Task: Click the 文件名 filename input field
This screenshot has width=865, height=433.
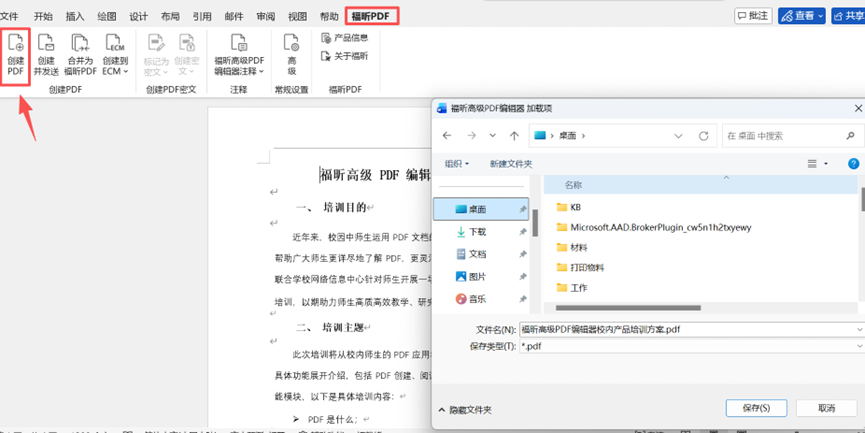Action: (x=690, y=328)
